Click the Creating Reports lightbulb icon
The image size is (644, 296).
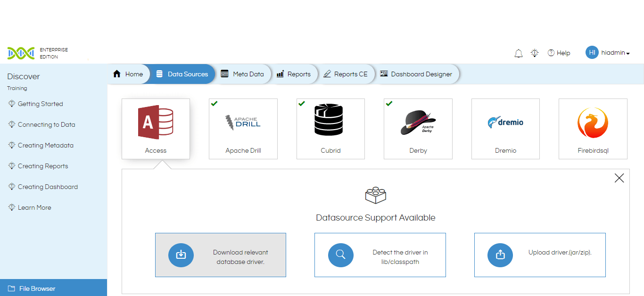[12, 166]
